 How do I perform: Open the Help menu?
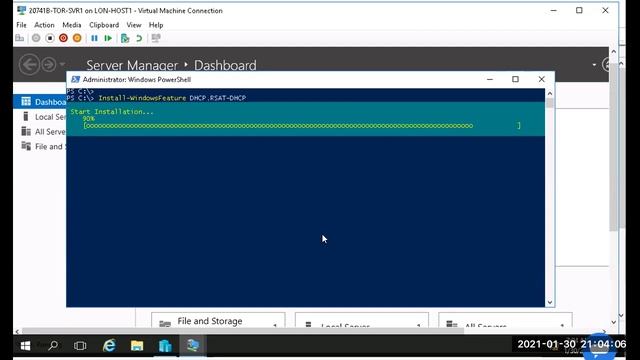coord(156,25)
